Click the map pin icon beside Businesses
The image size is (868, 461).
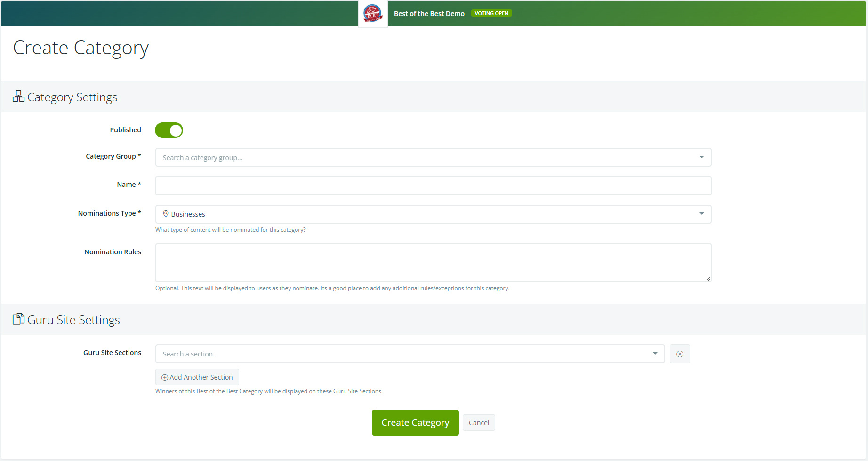pyautogui.click(x=166, y=214)
